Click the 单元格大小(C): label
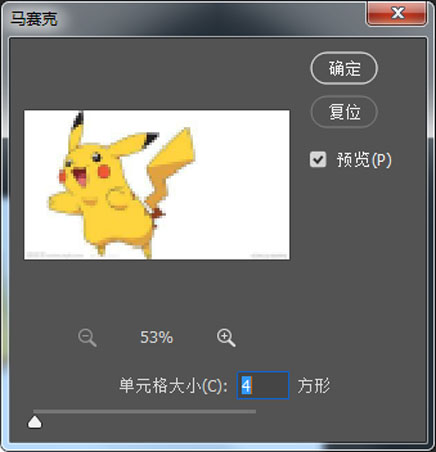436x452 pixels. click(x=173, y=386)
